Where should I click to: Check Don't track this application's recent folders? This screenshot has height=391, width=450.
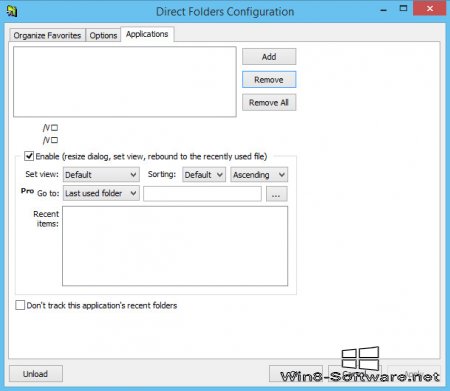click(x=20, y=305)
